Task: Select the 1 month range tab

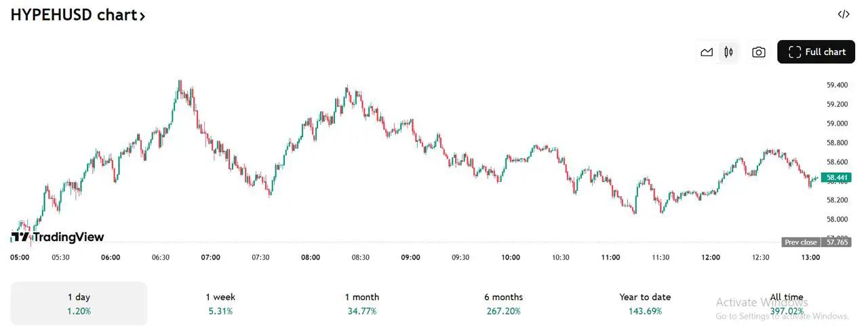Action: click(362, 304)
